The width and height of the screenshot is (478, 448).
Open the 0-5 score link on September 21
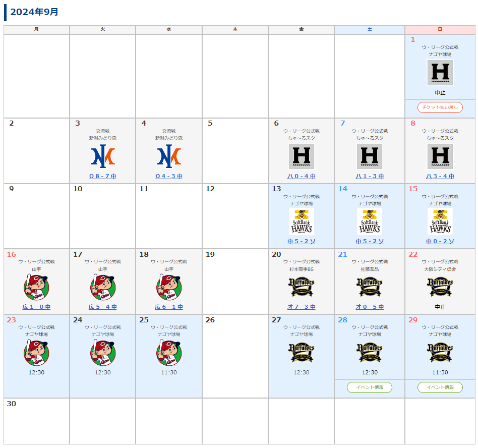coord(370,307)
